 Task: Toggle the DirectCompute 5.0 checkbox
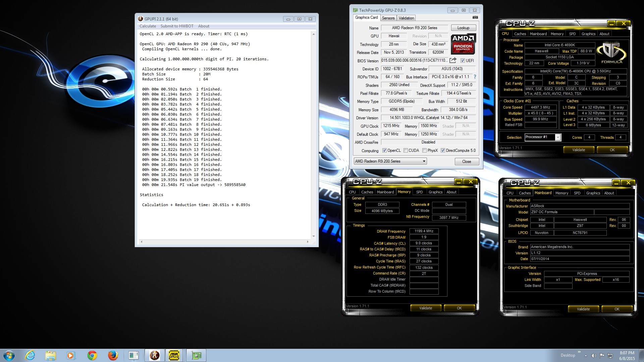443,150
